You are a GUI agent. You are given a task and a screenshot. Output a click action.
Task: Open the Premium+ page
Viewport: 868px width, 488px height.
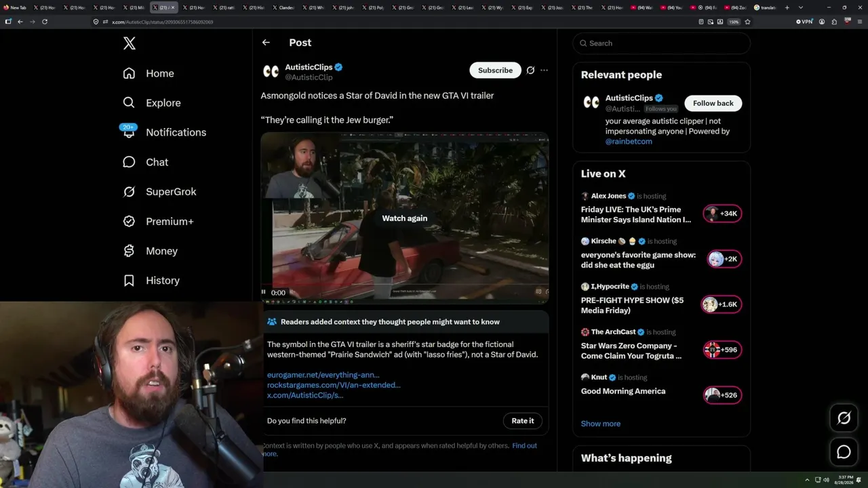click(158, 222)
